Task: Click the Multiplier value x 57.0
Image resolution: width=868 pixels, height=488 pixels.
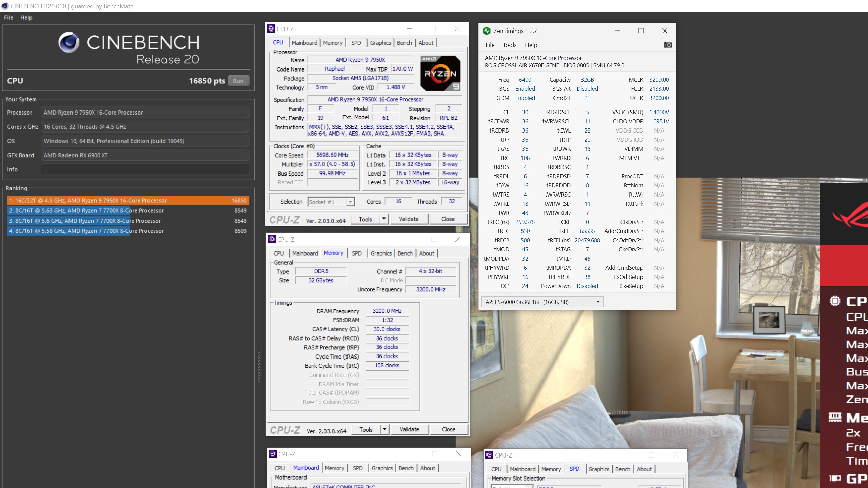Action: (x=332, y=164)
